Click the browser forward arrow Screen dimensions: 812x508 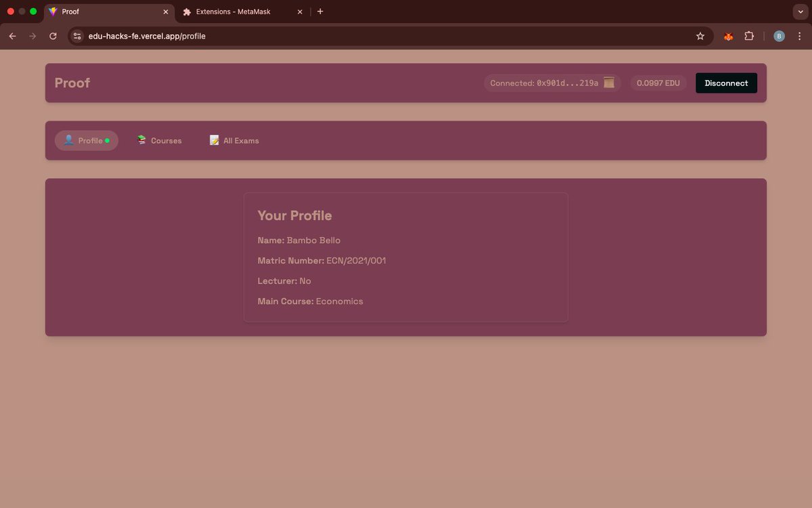pyautogui.click(x=32, y=36)
